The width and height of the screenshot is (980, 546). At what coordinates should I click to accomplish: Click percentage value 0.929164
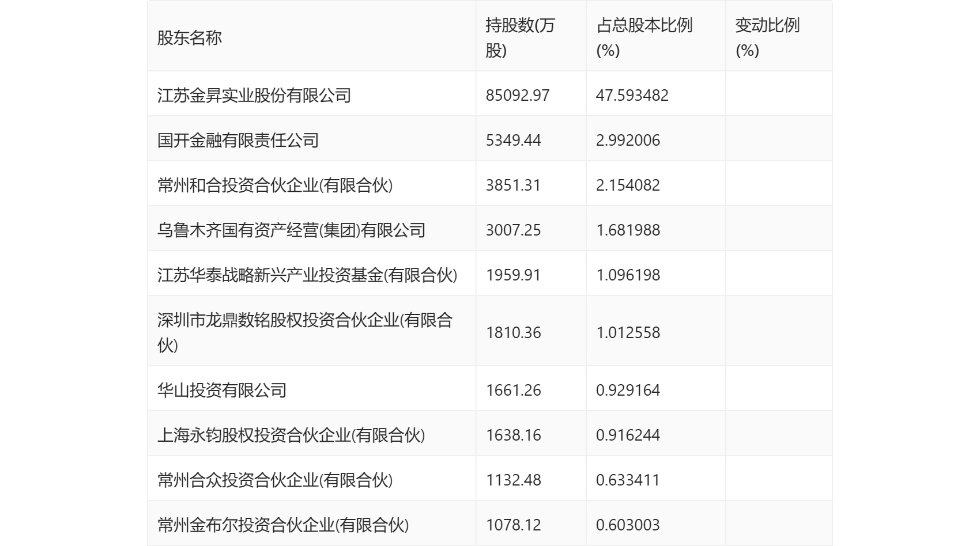[628, 390]
